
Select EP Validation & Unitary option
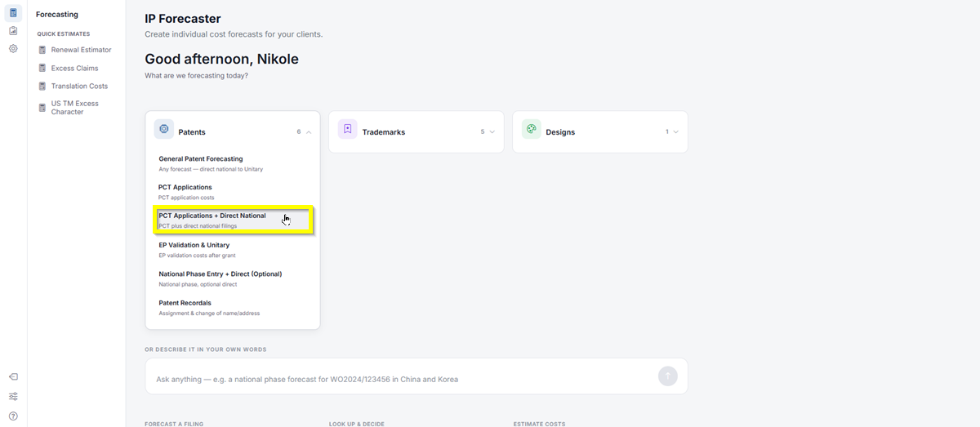(x=233, y=250)
